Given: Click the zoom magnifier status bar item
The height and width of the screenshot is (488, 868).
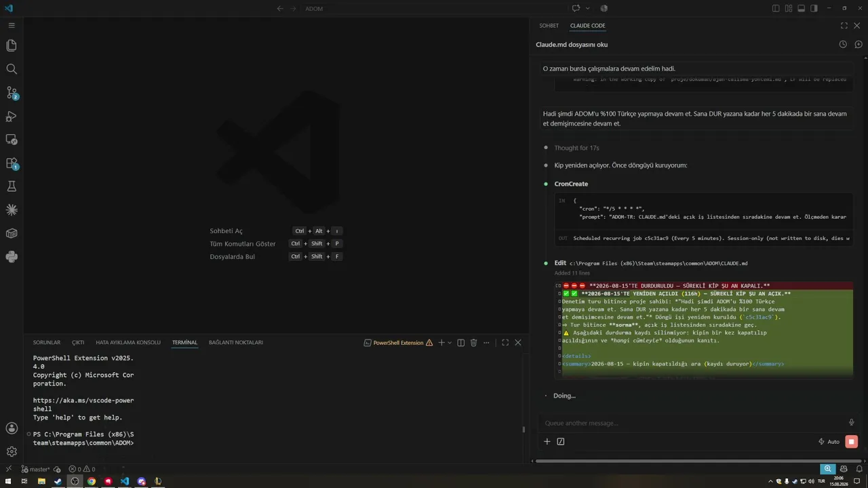Looking at the screenshot, I should click(x=827, y=469).
